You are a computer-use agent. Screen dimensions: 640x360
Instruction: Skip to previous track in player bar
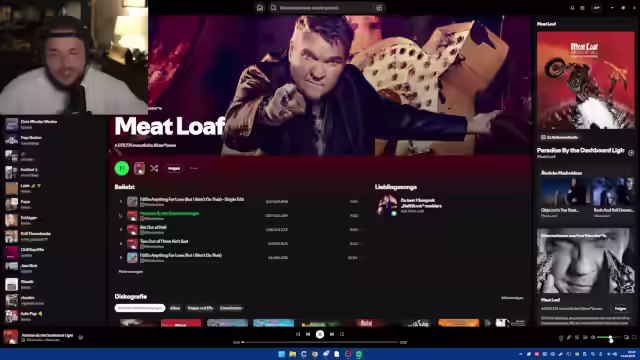tap(308, 334)
